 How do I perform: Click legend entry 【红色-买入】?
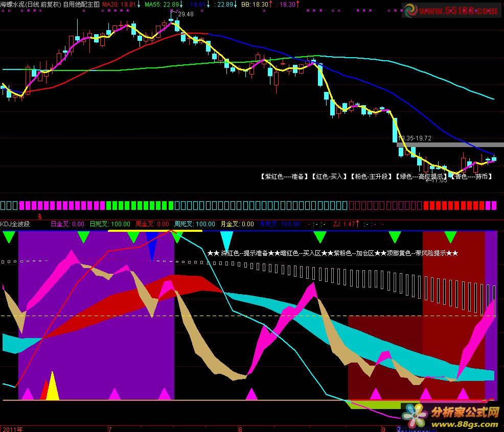click(x=330, y=176)
